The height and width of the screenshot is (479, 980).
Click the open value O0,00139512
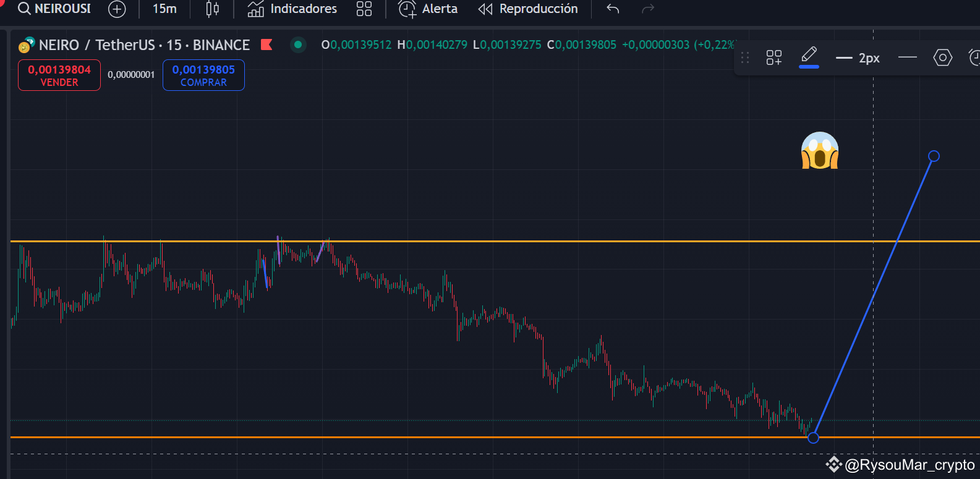pos(356,45)
